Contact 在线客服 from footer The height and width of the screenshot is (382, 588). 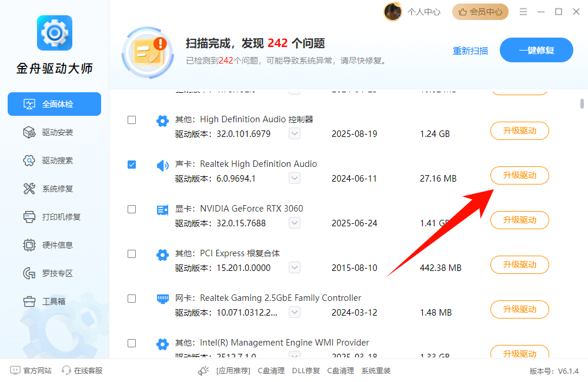coord(88,371)
